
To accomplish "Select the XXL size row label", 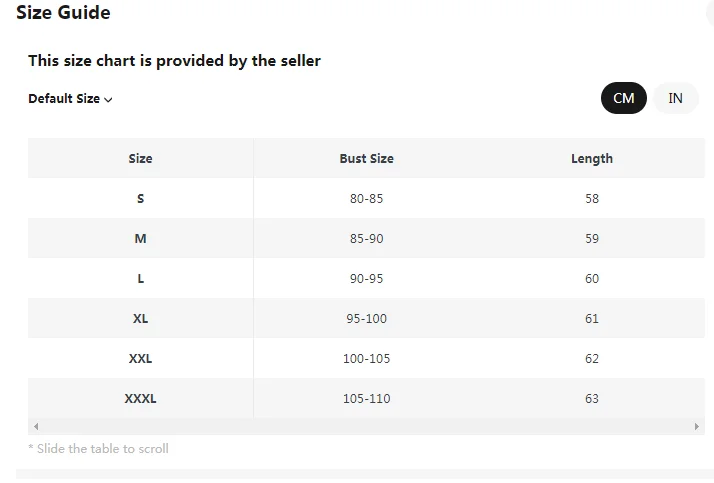I will click(140, 358).
